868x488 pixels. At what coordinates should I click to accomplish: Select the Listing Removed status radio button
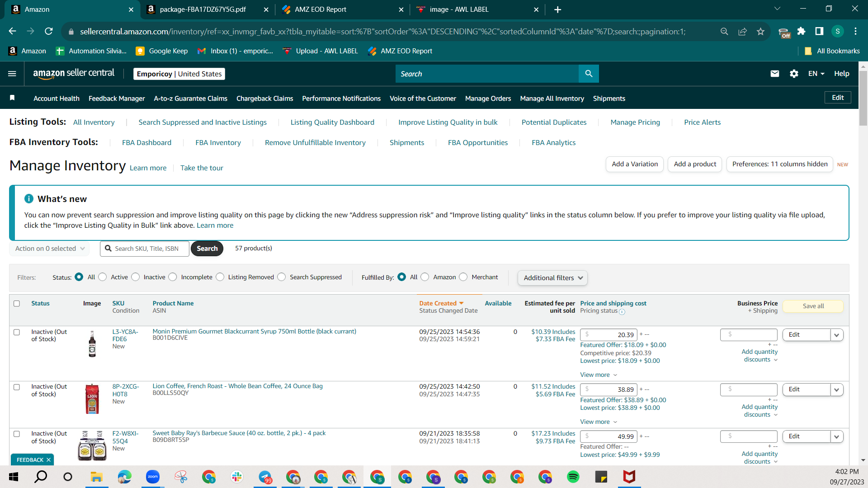click(x=220, y=277)
